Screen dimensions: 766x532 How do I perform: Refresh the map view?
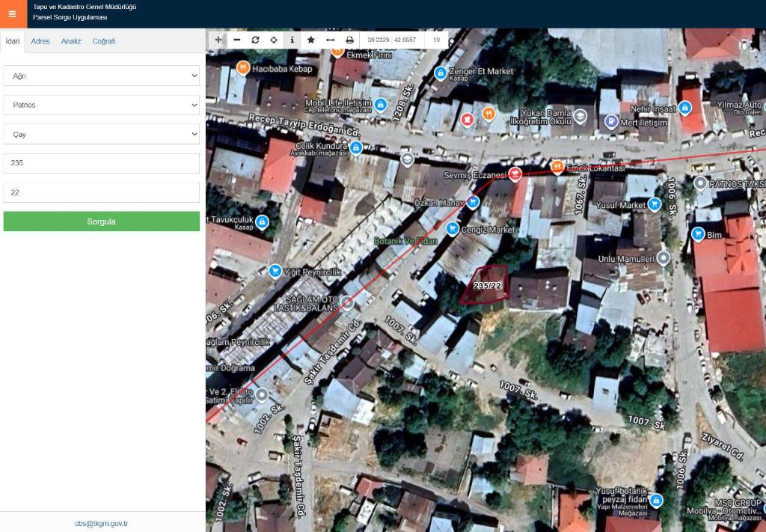(x=256, y=40)
